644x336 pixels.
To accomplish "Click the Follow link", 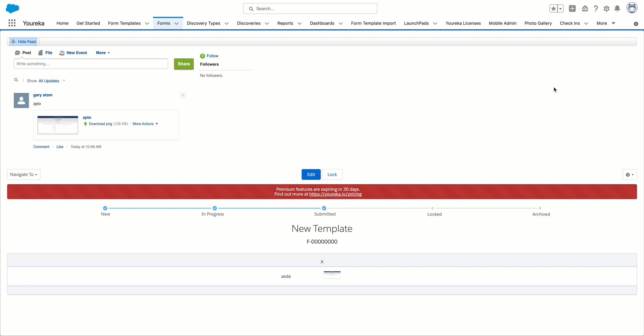I will click(x=212, y=56).
